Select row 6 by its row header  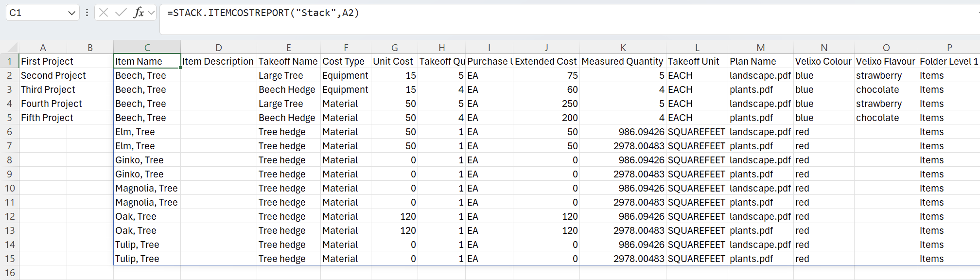click(9, 132)
